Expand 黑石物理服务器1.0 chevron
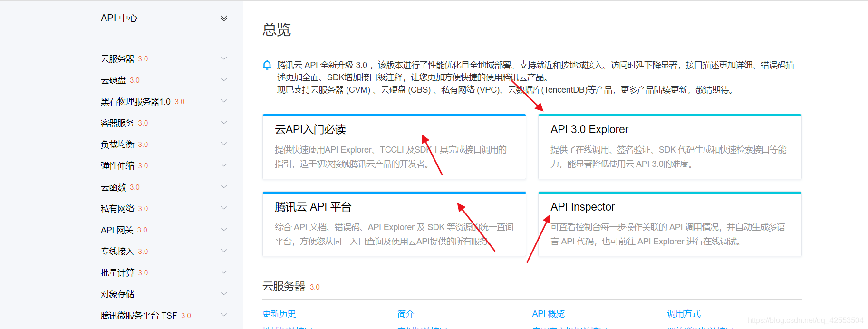868x329 pixels. click(224, 101)
